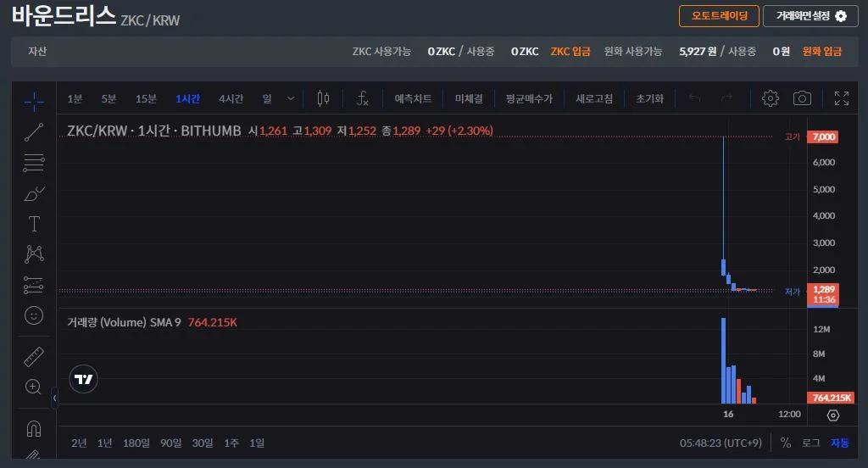
Task: Select the 15분 interval
Action: [146, 98]
